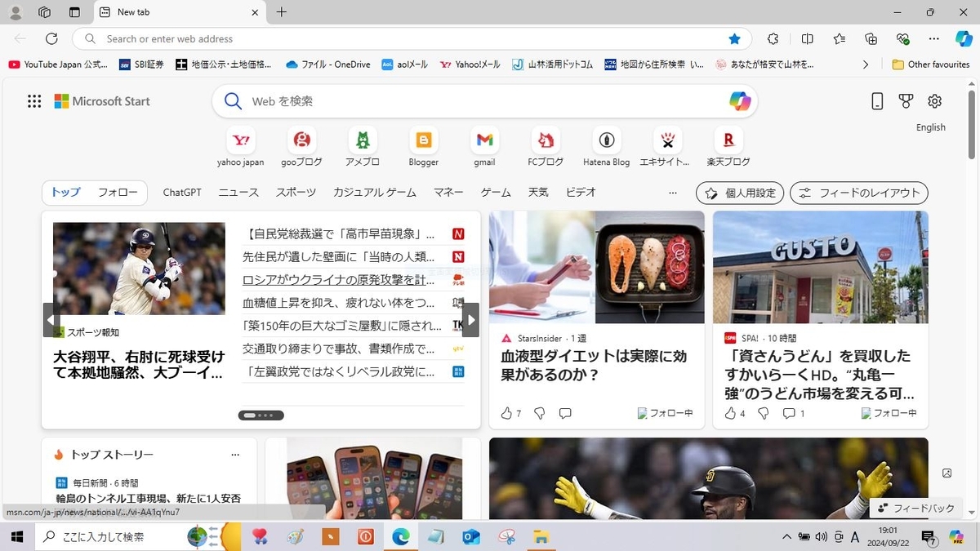
Task: Go to previous slide in news carousel
Action: (x=51, y=320)
